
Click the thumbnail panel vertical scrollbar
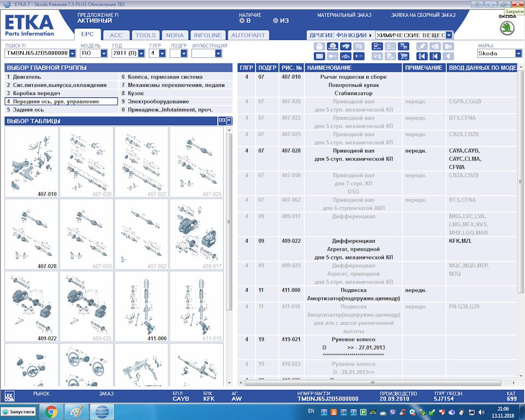point(229,221)
